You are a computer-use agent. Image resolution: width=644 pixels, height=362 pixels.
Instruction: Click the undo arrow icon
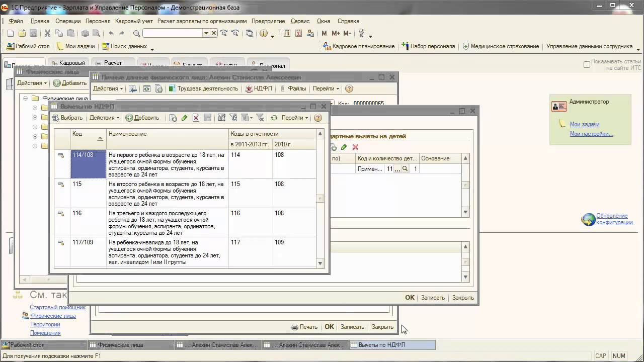click(x=111, y=33)
